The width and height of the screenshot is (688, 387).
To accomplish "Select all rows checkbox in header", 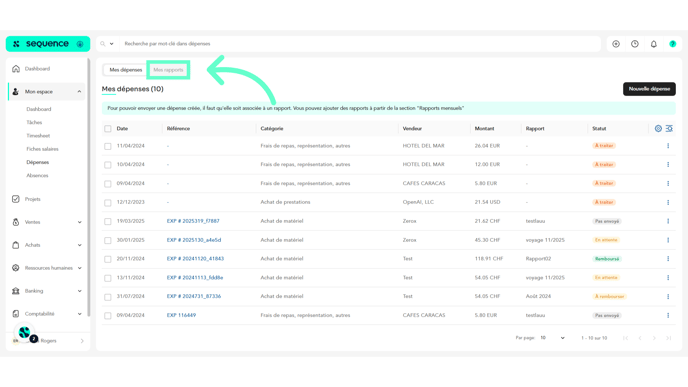I will pyautogui.click(x=108, y=129).
